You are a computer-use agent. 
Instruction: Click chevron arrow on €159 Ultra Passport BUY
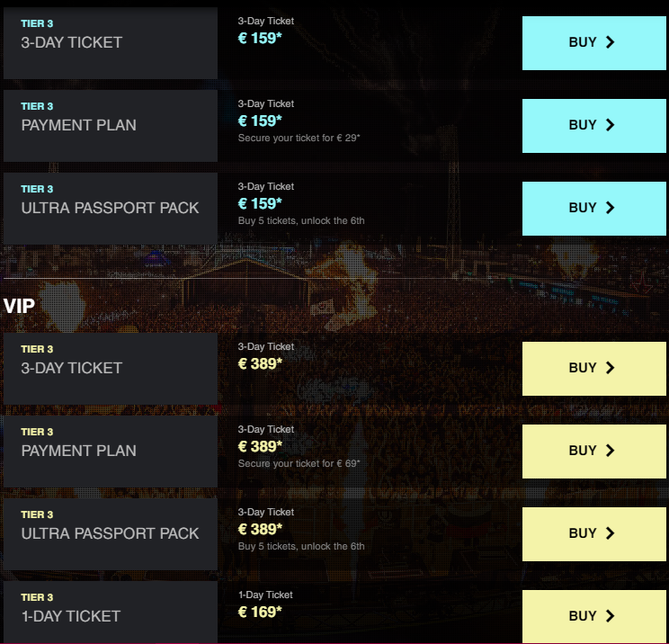611,208
